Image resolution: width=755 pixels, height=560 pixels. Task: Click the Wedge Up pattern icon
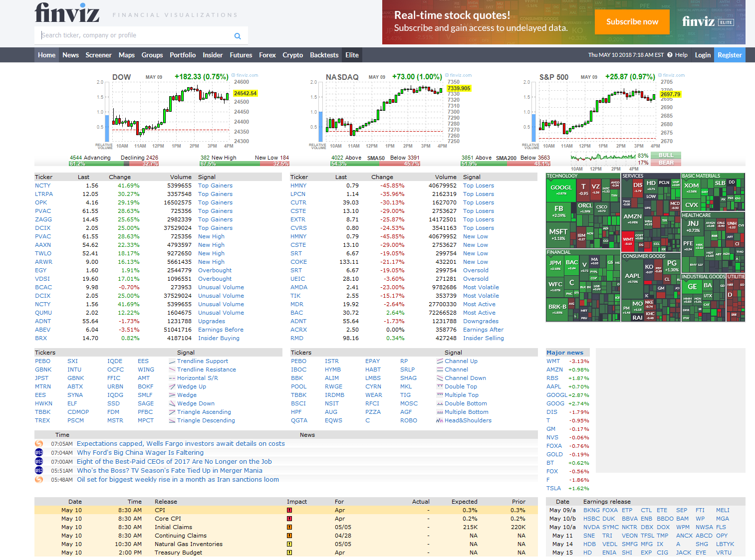(x=172, y=387)
